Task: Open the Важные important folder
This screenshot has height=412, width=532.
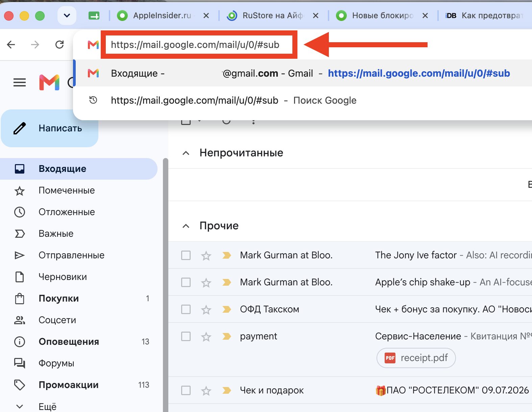Action: click(79, 234)
